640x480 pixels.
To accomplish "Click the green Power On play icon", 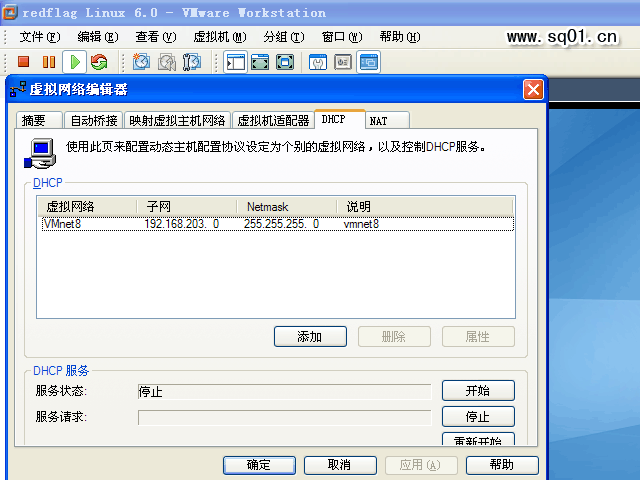I will pos(74,62).
